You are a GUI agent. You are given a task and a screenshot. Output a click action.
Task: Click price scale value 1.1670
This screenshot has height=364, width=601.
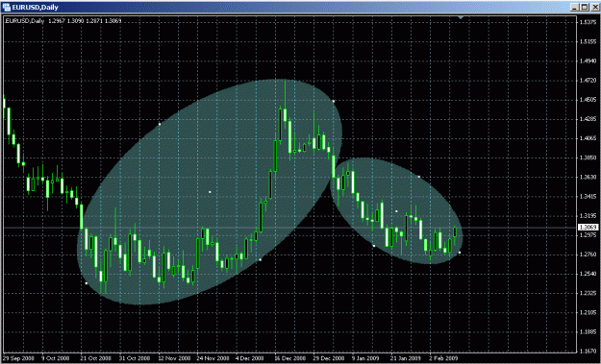(588, 351)
